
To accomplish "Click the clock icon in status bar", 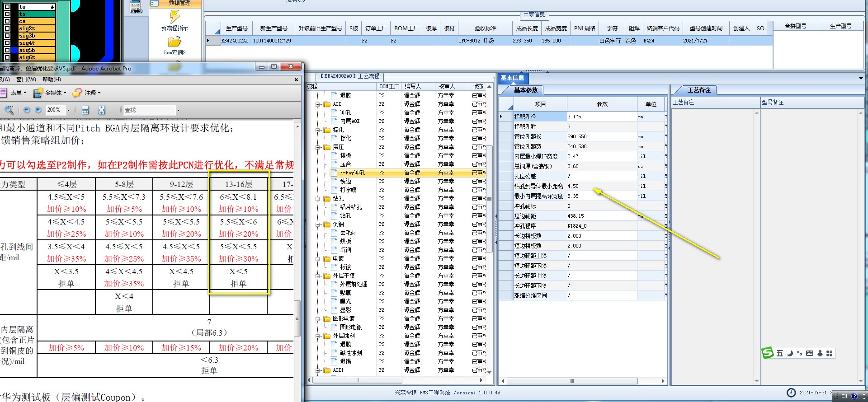I will [x=791, y=393].
